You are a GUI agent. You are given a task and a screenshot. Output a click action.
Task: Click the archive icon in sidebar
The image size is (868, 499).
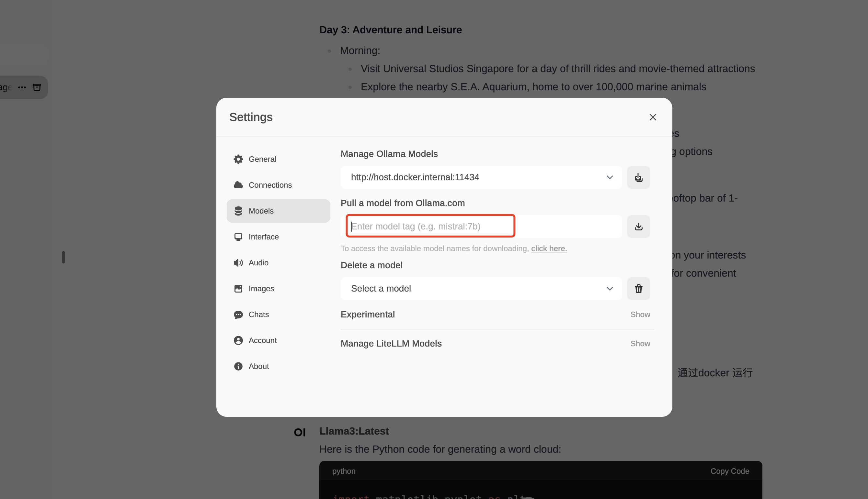[x=37, y=87]
